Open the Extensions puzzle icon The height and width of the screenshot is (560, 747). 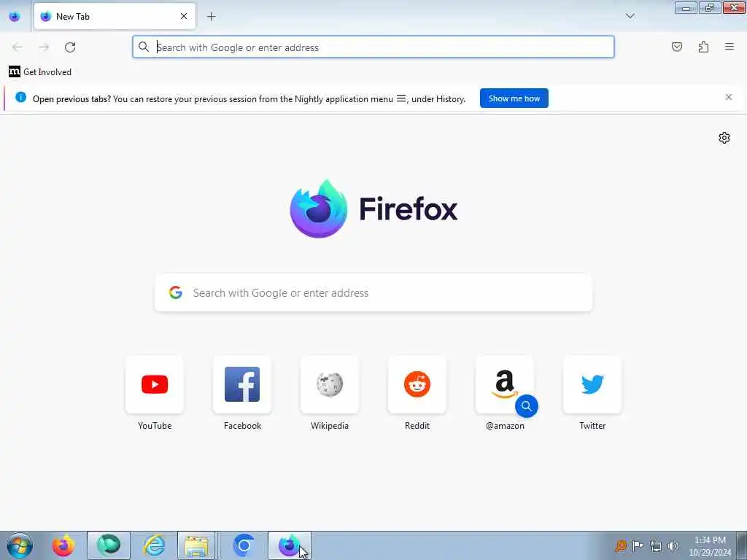click(703, 47)
